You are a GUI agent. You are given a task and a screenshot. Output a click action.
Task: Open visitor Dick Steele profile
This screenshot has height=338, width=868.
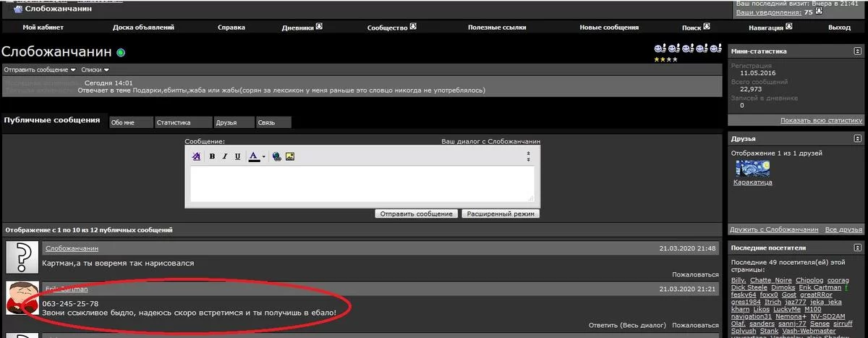coord(751,288)
